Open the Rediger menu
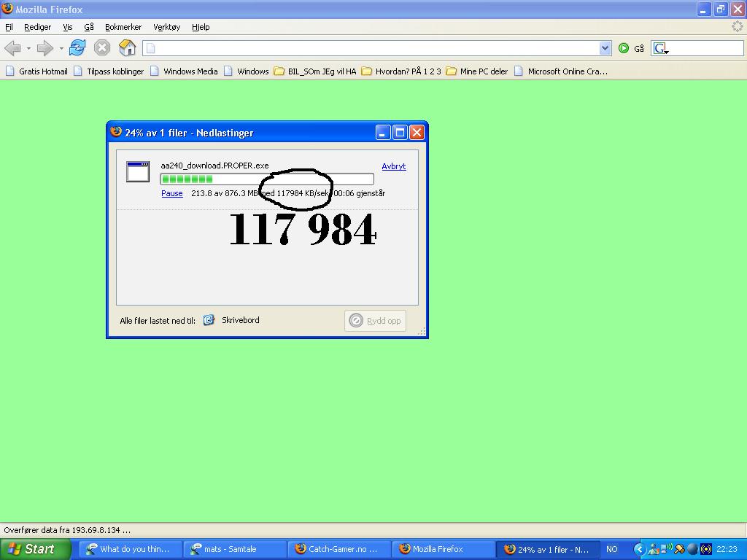 click(x=38, y=27)
